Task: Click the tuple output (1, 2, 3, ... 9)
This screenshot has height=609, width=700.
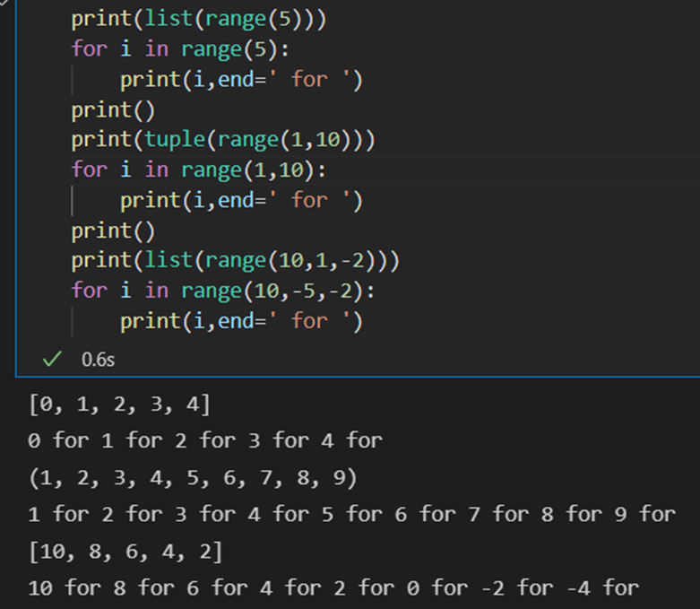Action: pyautogui.click(x=193, y=478)
